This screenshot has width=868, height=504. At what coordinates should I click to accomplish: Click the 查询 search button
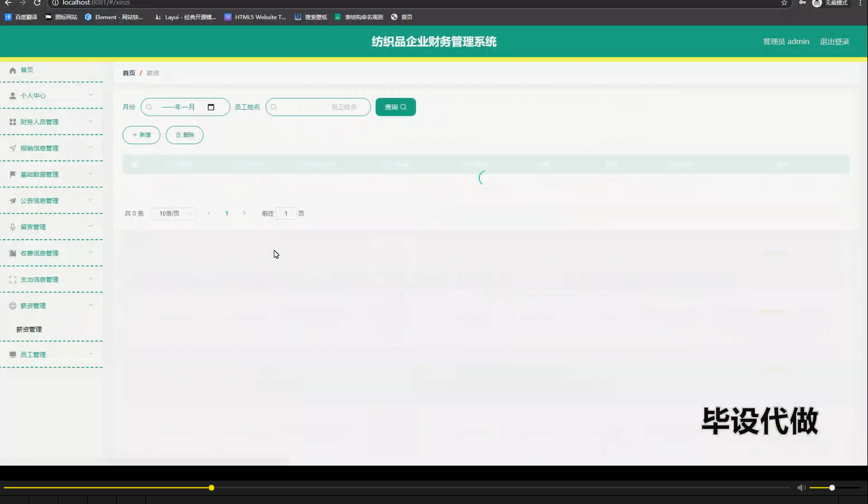pyautogui.click(x=395, y=107)
